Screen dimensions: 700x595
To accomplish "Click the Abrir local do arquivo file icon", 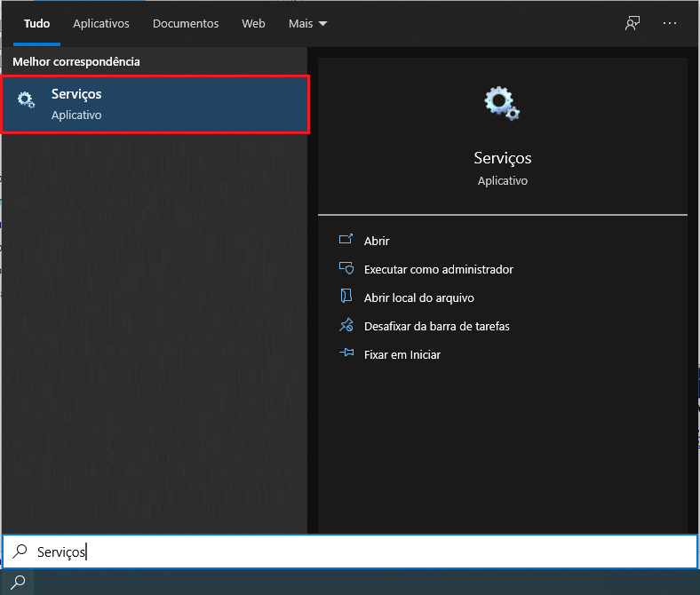I will click(x=346, y=297).
